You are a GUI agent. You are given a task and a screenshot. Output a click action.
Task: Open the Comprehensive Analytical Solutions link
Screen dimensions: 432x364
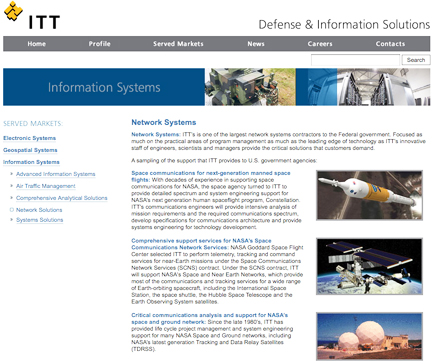62,198
